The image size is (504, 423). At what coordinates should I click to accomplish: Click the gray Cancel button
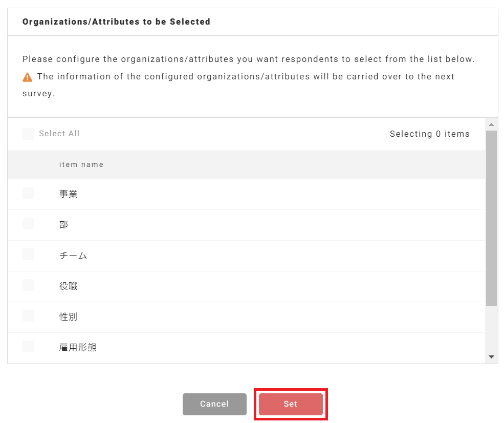click(x=214, y=404)
